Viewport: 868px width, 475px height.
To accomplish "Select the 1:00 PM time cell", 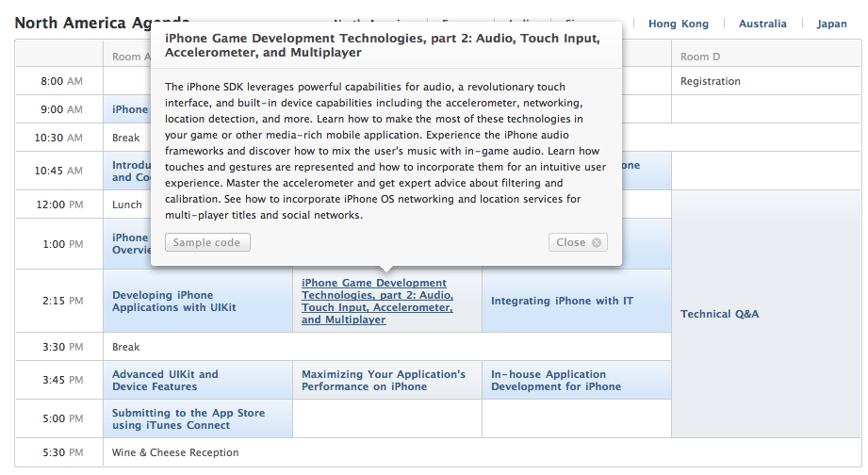I will pos(59,243).
